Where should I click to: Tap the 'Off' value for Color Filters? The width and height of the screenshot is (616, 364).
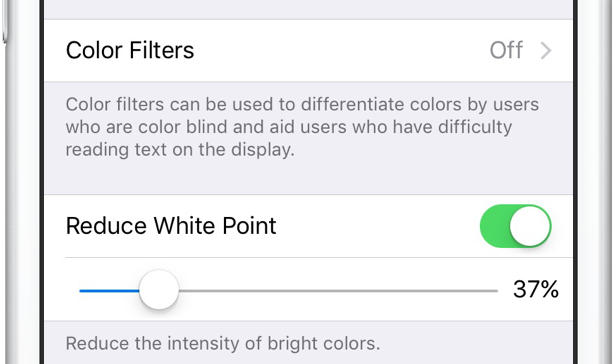click(506, 51)
